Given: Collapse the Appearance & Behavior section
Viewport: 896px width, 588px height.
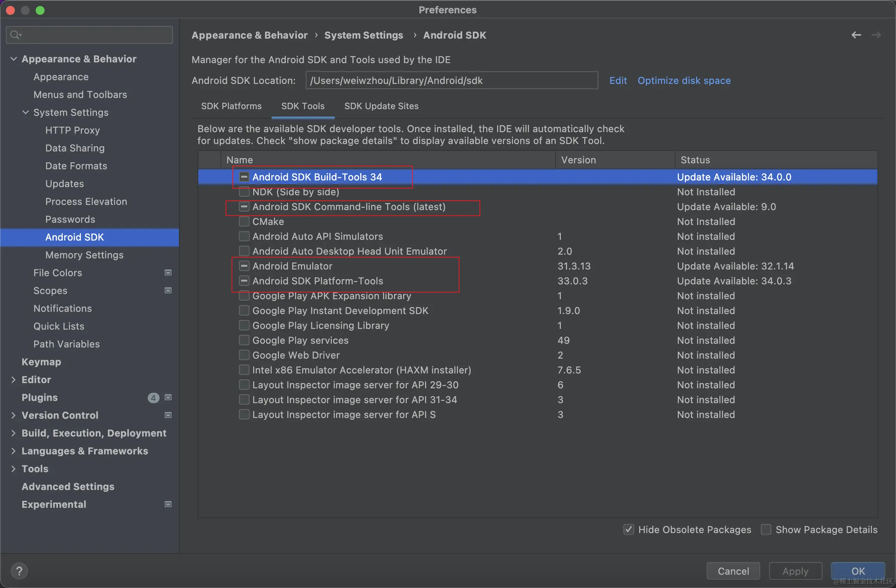Looking at the screenshot, I should tap(14, 59).
